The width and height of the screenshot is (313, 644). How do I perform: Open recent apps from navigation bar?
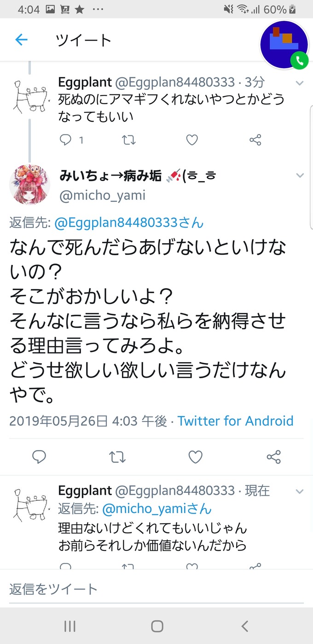click(70, 626)
